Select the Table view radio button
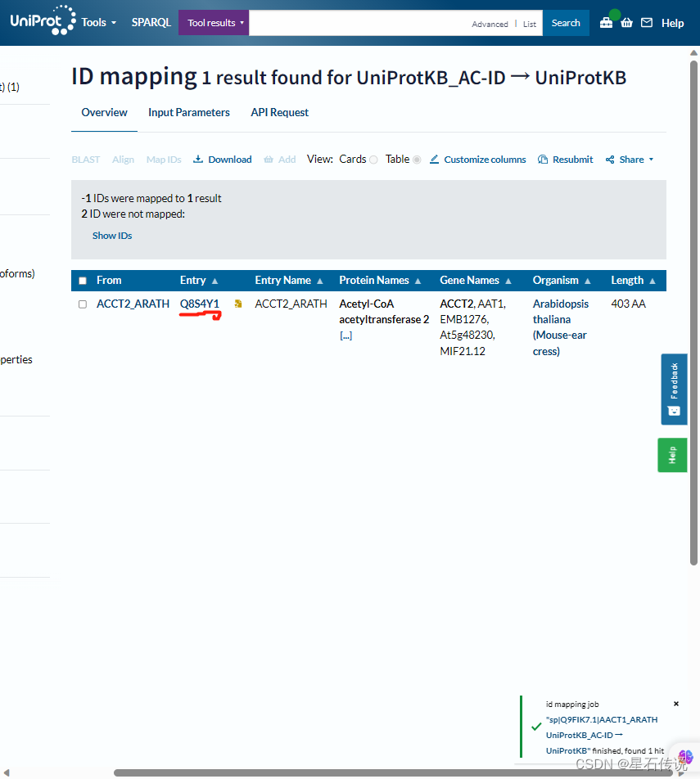Screen dimensions: 700x779 pos(417,160)
